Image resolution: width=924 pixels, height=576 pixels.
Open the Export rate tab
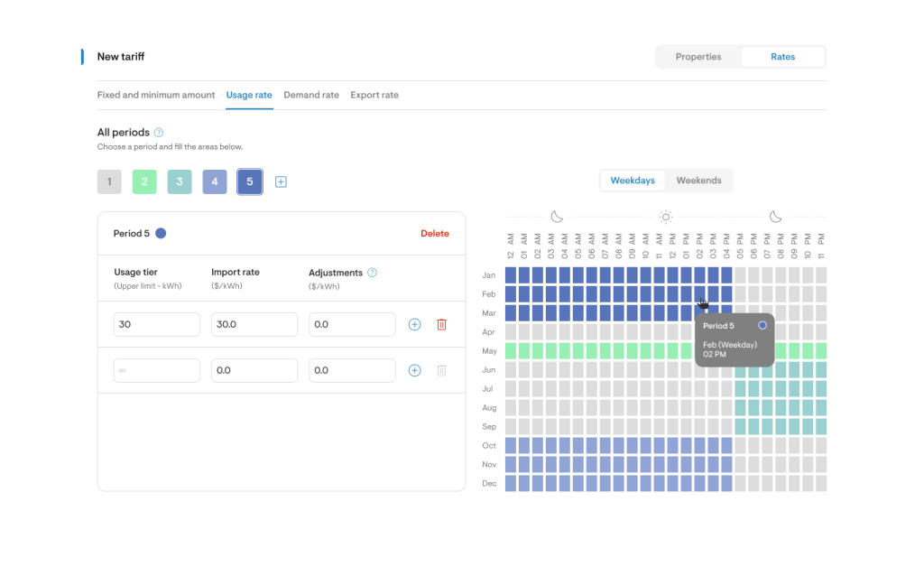point(374,95)
